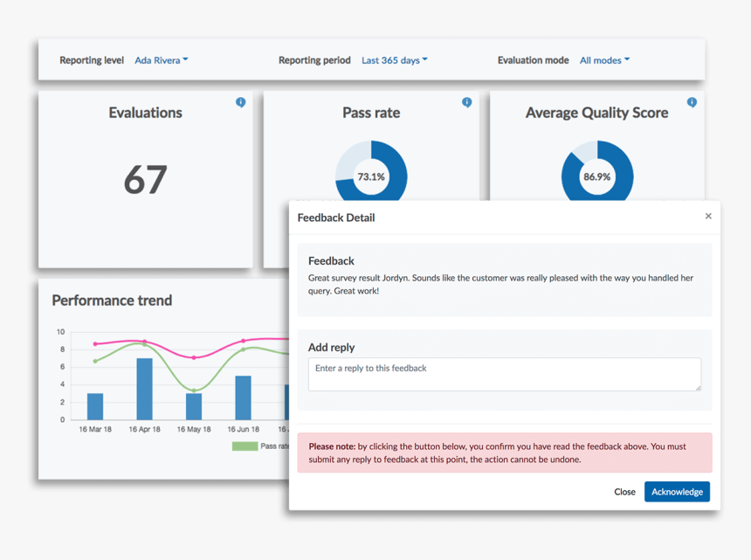Open the Reporting level dropdown showing Ada Rivera
Viewport: 751px width, 560px height.
[x=161, y=60]
